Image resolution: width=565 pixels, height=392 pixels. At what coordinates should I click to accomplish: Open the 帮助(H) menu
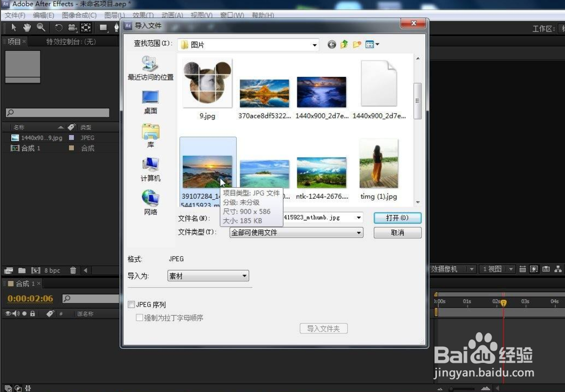point(263,15)
